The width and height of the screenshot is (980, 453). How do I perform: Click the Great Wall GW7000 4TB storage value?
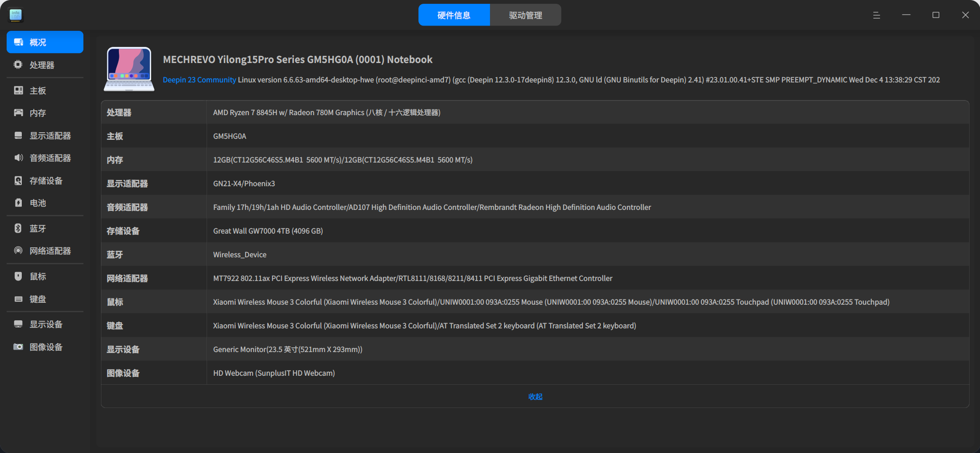click(x=268, y=231)
